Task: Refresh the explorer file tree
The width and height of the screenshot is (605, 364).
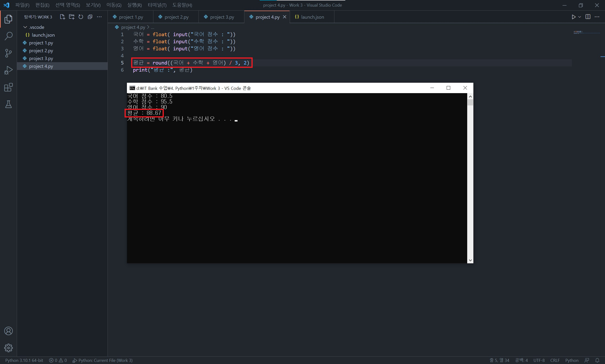Action: click(81, 17)
